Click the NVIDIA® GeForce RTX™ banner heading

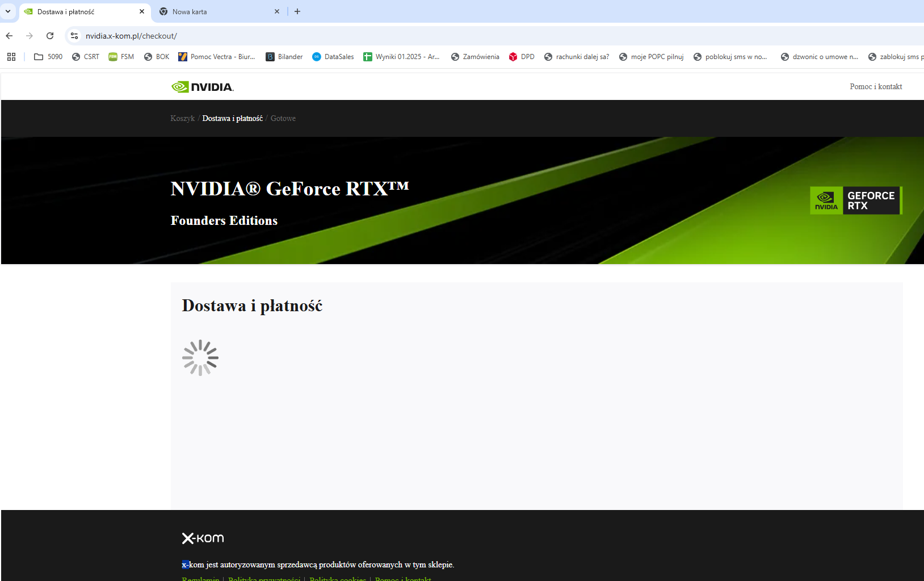tap(290, 189)
